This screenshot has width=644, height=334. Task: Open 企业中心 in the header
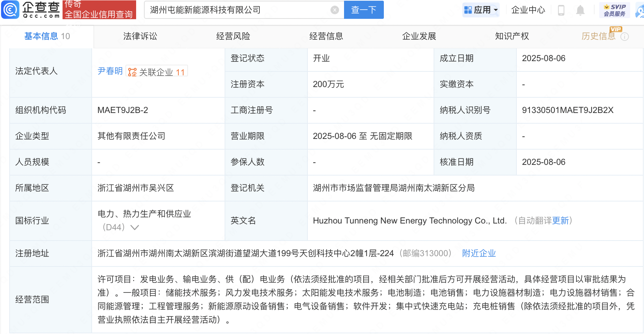click(x=528, y=10)
